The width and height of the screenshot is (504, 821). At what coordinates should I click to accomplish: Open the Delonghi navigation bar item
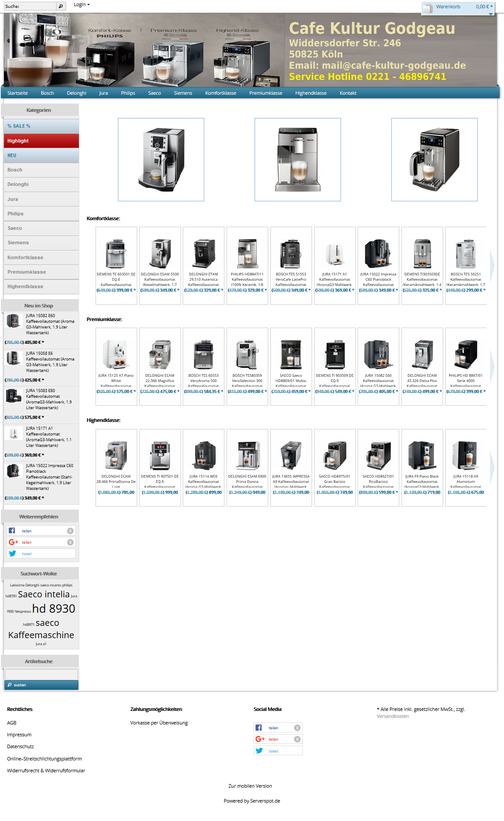77,93
